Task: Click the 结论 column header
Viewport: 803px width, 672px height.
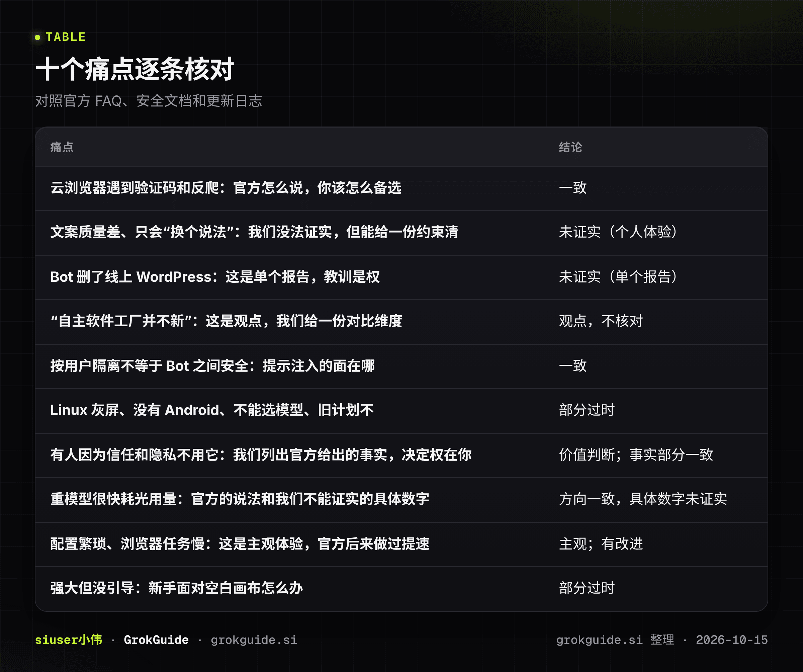Action: pos(570,147)
